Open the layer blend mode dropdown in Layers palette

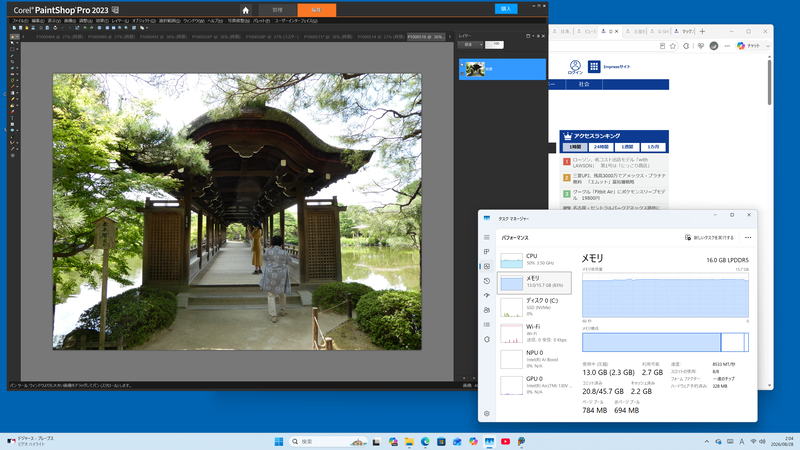pyautogui.click(x=470, y=44)
